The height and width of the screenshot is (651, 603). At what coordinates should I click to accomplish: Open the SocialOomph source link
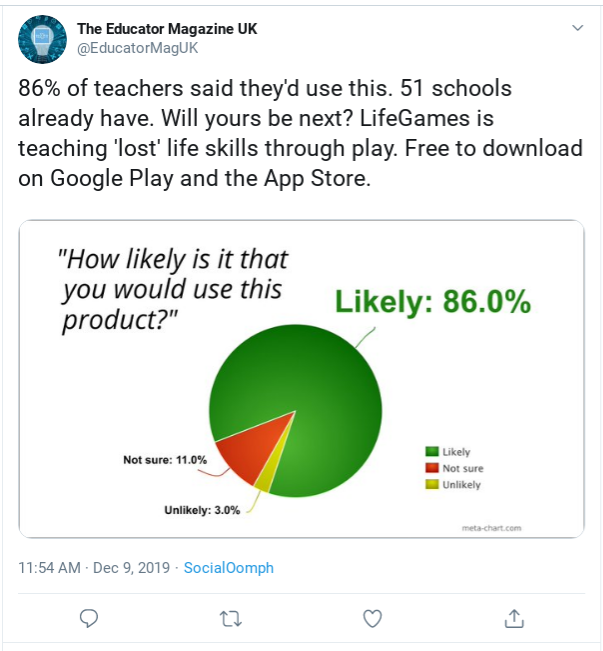(x=229, y=568)
